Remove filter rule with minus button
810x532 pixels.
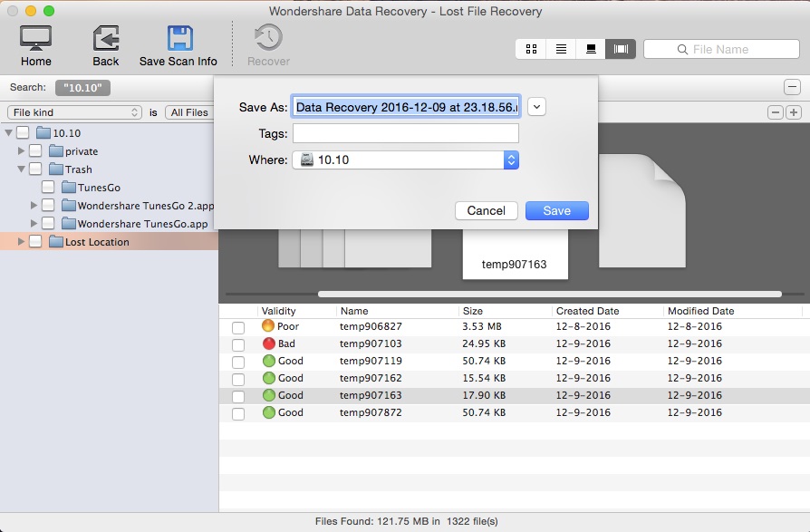click(x=776, y=112)
